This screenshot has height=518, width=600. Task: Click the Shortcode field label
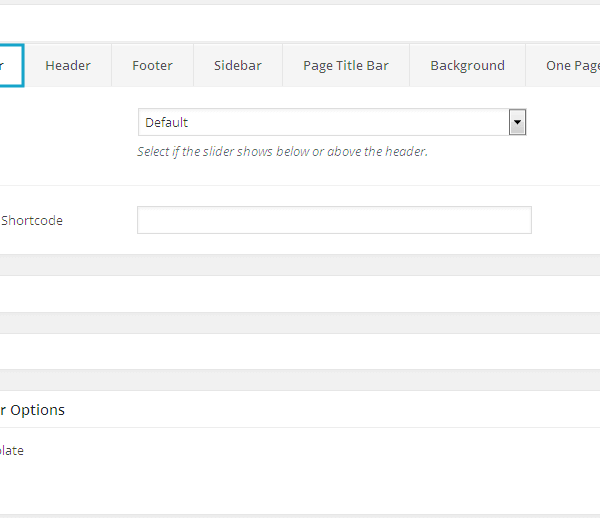pyautogui.click(x=31, y=221)
